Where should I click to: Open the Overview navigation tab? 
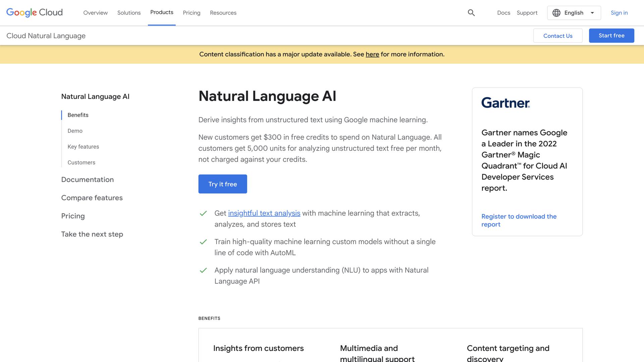pos(95,13)
